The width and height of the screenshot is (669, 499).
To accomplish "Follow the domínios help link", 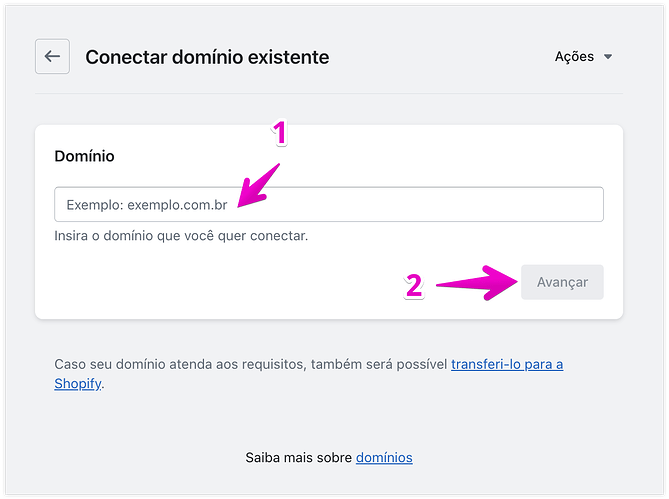I will tap(384, 457).
